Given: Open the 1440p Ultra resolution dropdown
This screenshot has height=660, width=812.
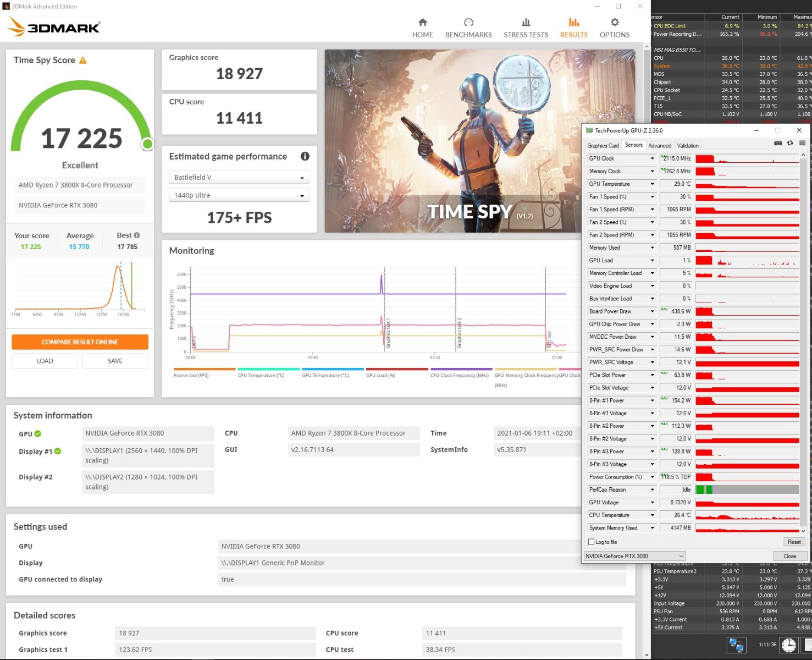Looking at the screenshot, I should 239,195.
